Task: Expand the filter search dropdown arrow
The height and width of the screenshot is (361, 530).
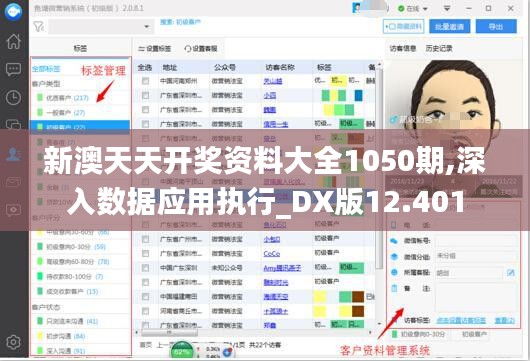Action: click(147, 26)
